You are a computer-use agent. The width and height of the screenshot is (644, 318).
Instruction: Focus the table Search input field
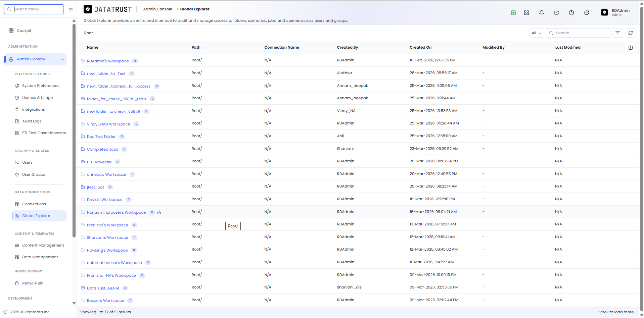[x=578, y=33]
